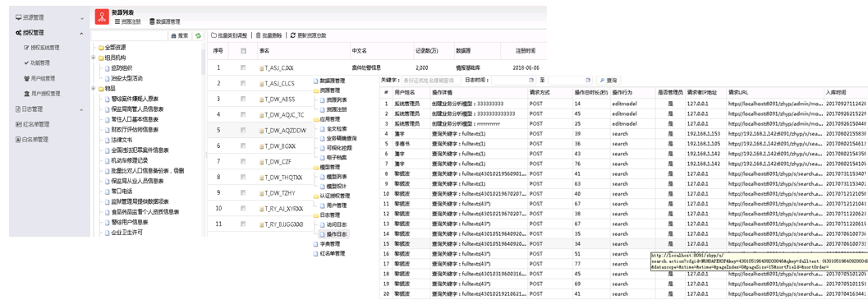Check the box for row T_ASJ_CLCS
Screen dimensions: 868x305
pyautogui.click(x=243, y=84)
